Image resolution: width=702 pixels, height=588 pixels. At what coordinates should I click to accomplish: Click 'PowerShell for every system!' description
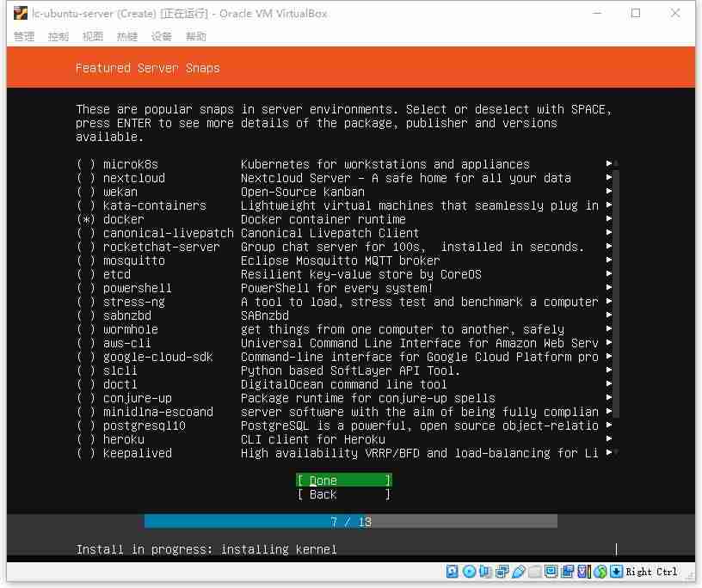click(x=336, y=288)
